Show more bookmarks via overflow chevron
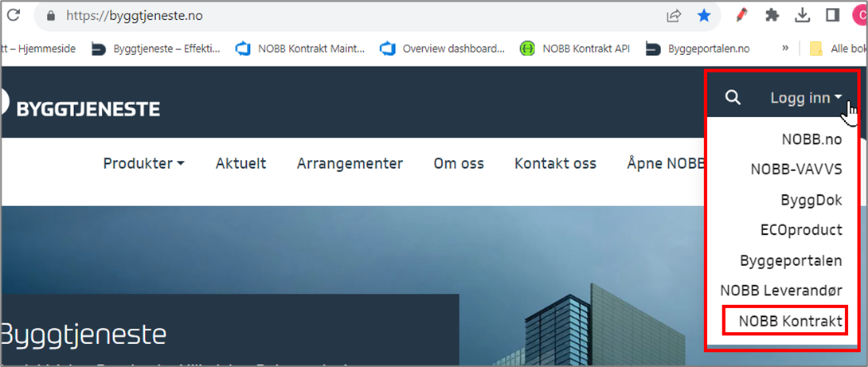868x367 pixels. click(785, 49)
